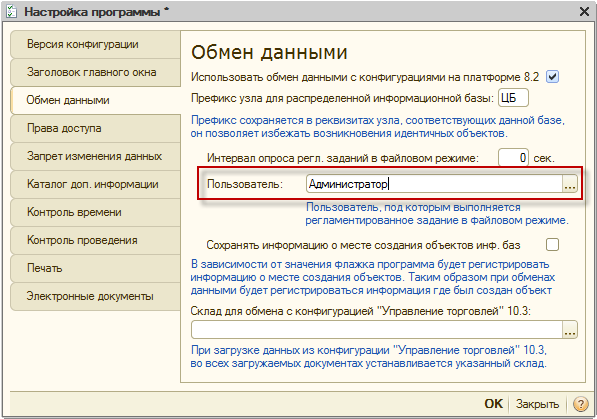Select the Обмен данными tab
The image size is (597, 419).
click(x=96, y=100)
